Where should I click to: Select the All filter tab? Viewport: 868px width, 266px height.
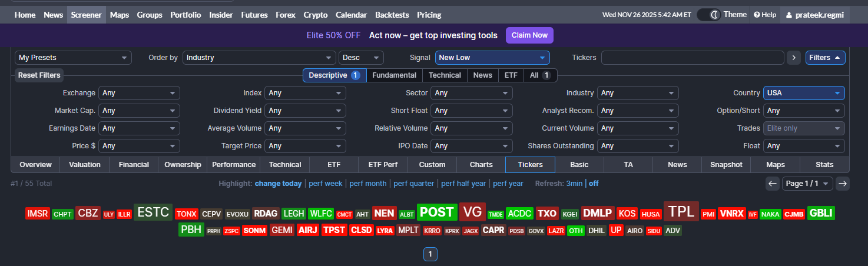[x=540, y=75]
